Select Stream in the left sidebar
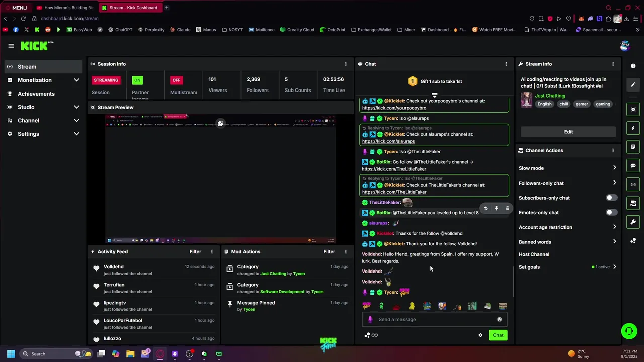Screen dimensions: 644x362 point(43,67)
